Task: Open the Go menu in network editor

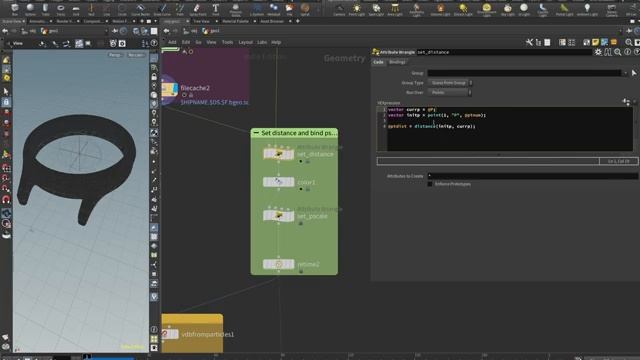Action: (x=198, y=42)
